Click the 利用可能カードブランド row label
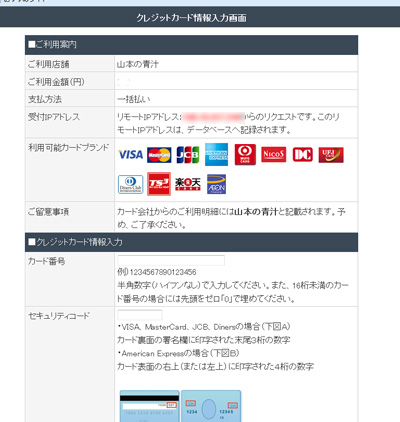 coord(69,147)
